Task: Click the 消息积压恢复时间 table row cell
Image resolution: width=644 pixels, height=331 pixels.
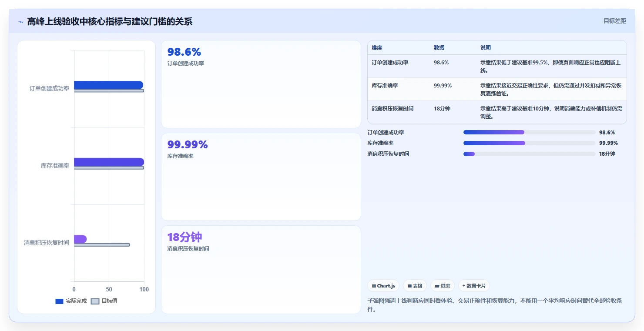Action: click(x=392, y=109)
